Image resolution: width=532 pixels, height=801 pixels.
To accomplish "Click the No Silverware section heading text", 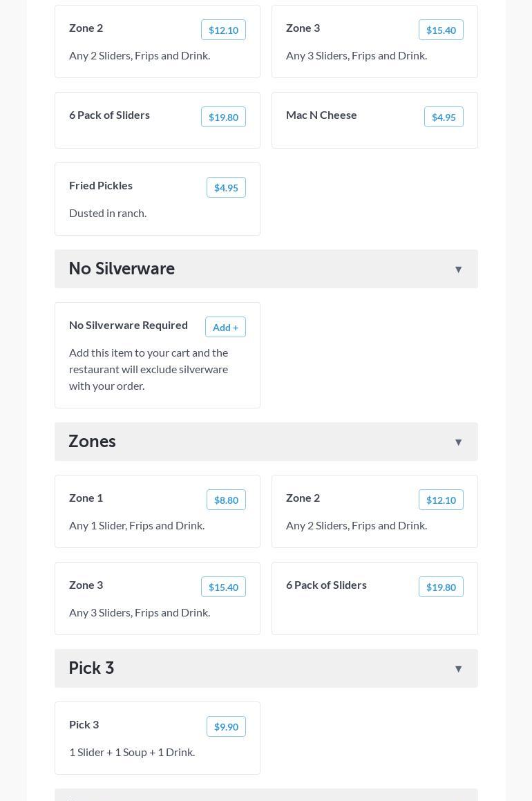I will pyautogui.click(x=122, y=268).
